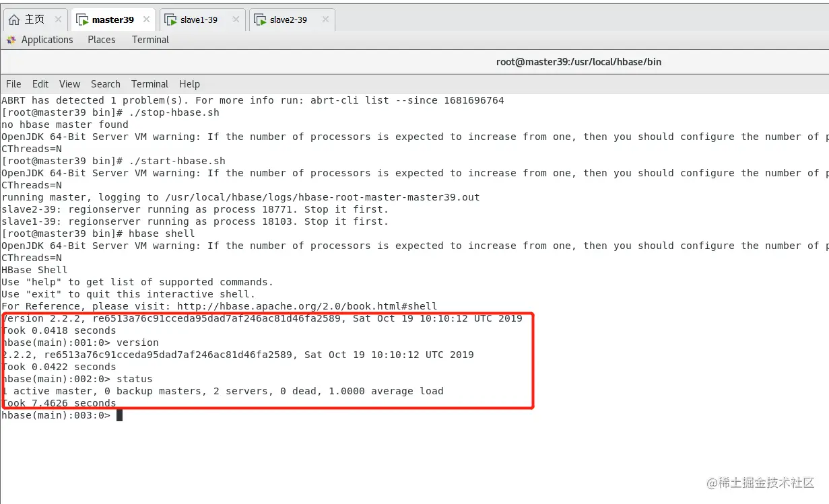Click the 'Use "exit" to quit' line
Viewport: 829px width, 504px height.
point(129,294)
